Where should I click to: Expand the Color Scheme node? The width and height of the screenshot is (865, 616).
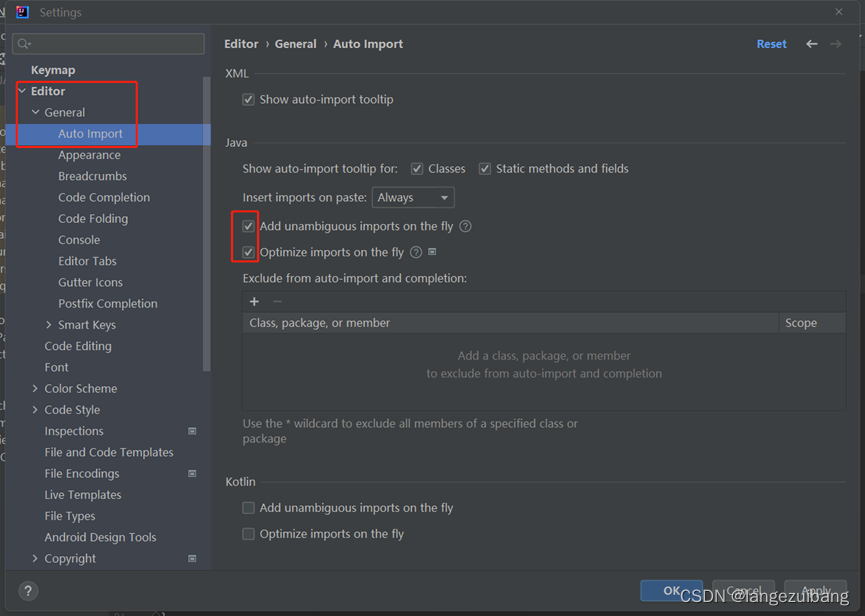35,388
